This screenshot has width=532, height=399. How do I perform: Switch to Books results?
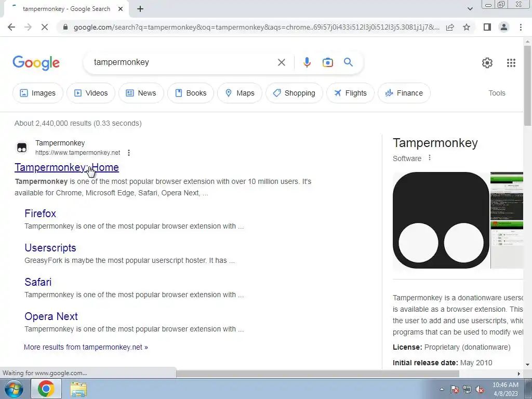[191, 93]
